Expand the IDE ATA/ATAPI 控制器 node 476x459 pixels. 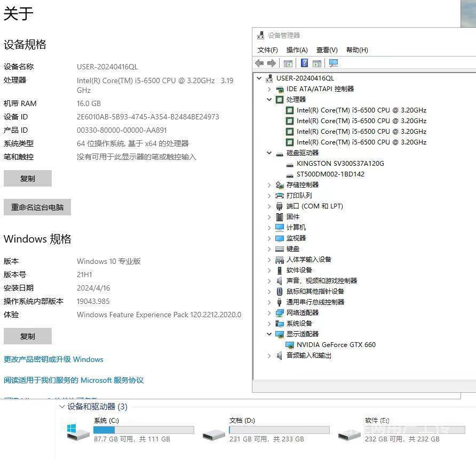pyautogui.click(x=269, y=89)
